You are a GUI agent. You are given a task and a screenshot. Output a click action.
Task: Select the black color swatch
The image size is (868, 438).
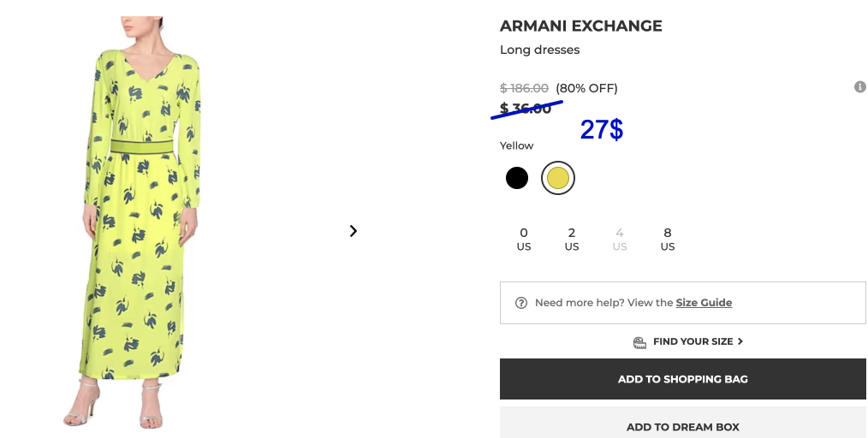(x=517, y=178)
